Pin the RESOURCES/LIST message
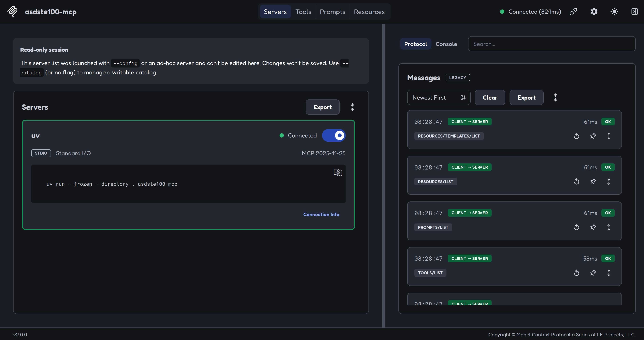Viewport: 644px width, 340px height. (x=593, y=182)
